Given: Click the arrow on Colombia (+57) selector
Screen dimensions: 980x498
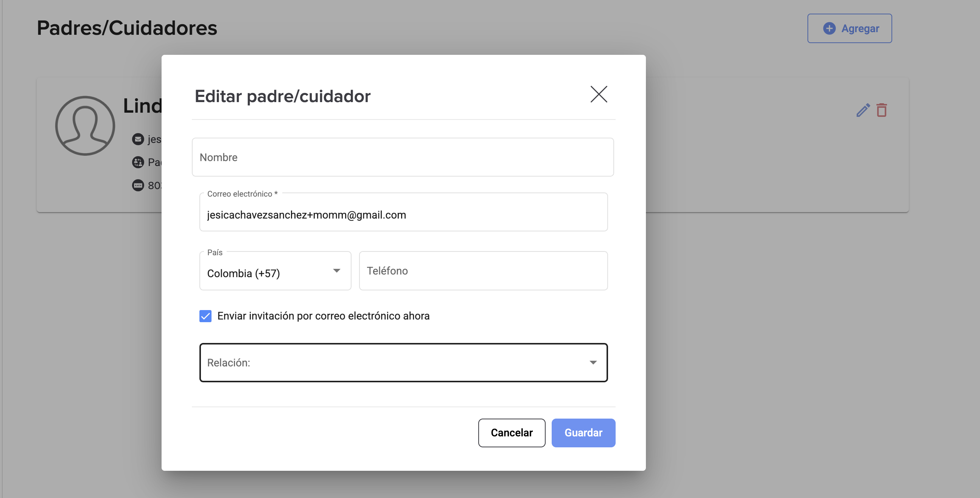Looking at the screenshot, I should coord(336,271).
